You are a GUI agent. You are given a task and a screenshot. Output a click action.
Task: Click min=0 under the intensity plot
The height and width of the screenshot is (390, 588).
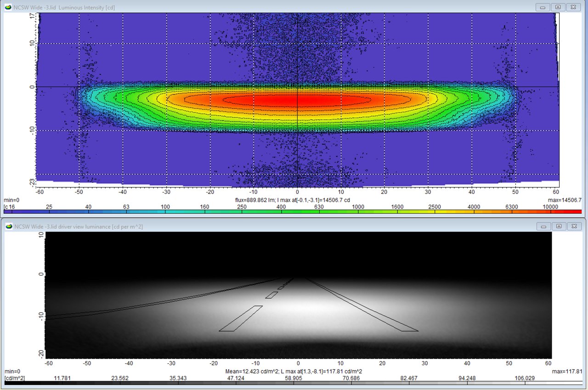tap(11, 201)
